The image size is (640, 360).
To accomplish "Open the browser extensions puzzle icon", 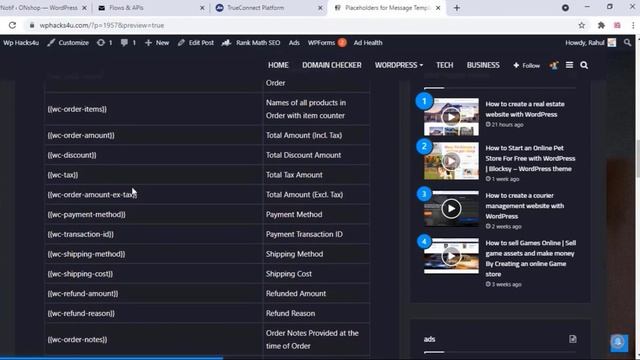I will [601, 25].
